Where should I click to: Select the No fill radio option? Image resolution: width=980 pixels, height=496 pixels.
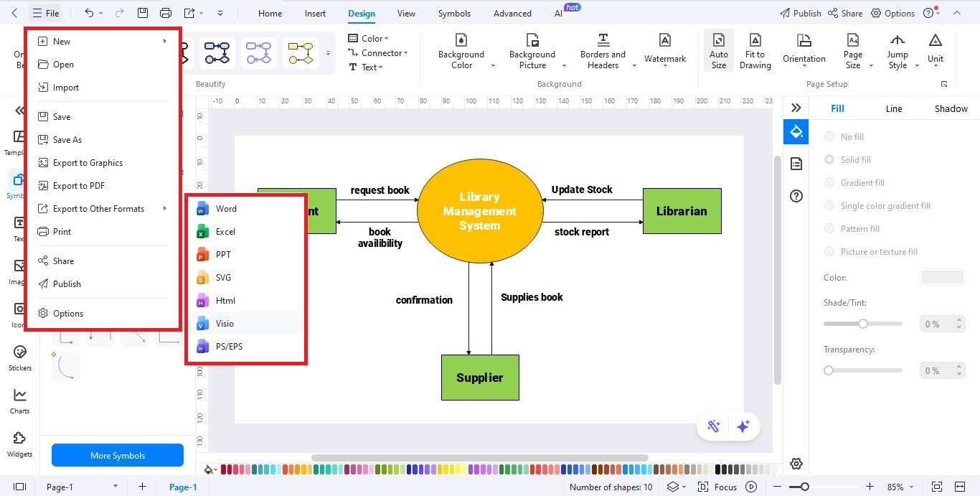[x=829, y=136]
